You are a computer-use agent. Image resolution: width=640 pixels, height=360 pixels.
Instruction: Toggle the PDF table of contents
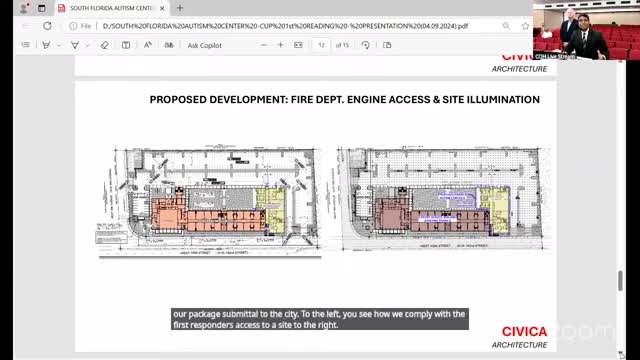coord(26,45)
